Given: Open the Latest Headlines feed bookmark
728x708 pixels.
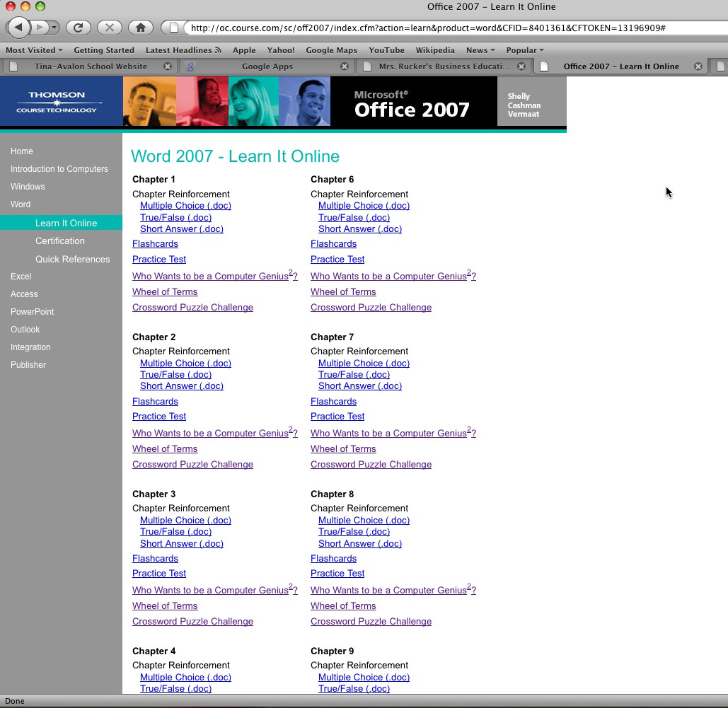Looking at the screenshot, I should coord(183,50).
